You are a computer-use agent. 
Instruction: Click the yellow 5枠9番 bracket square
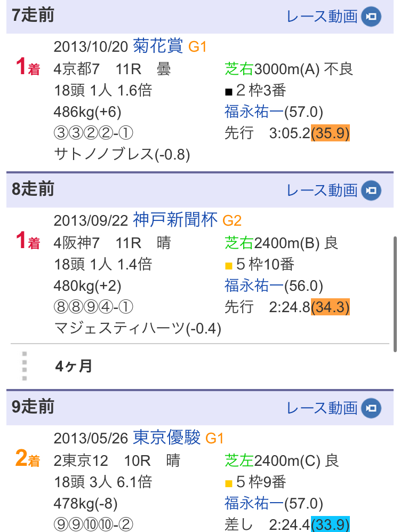click(x=228, y=483)
